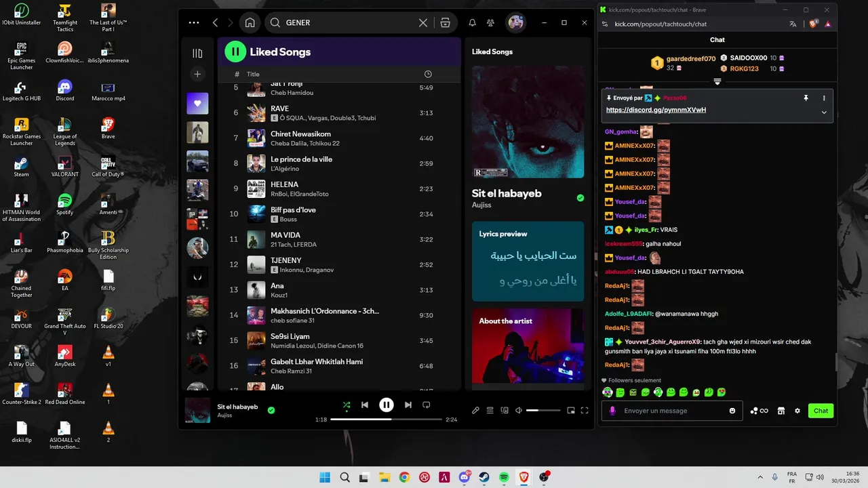
Task: Open Spotify's three-dot main menu
Action: (x=194, y=22)
